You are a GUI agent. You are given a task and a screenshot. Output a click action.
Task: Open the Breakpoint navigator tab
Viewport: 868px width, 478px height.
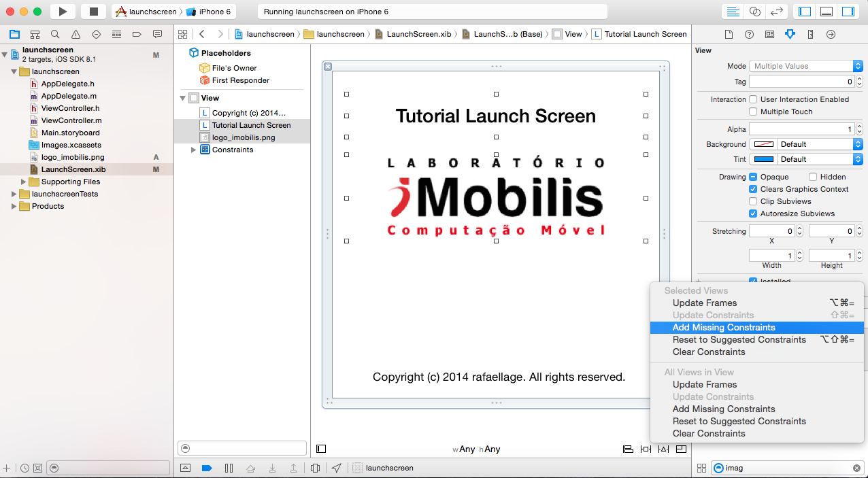click(x=137, y=34)
